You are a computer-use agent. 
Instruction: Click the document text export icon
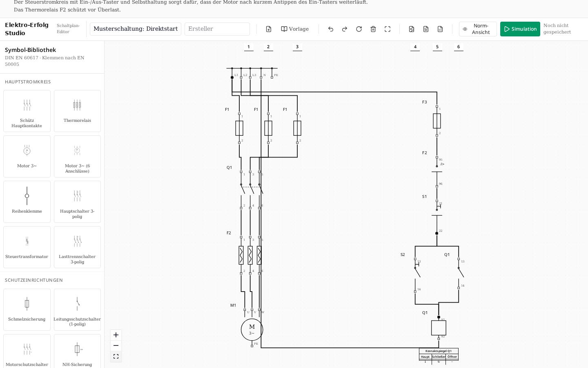(x=426, y=29)
